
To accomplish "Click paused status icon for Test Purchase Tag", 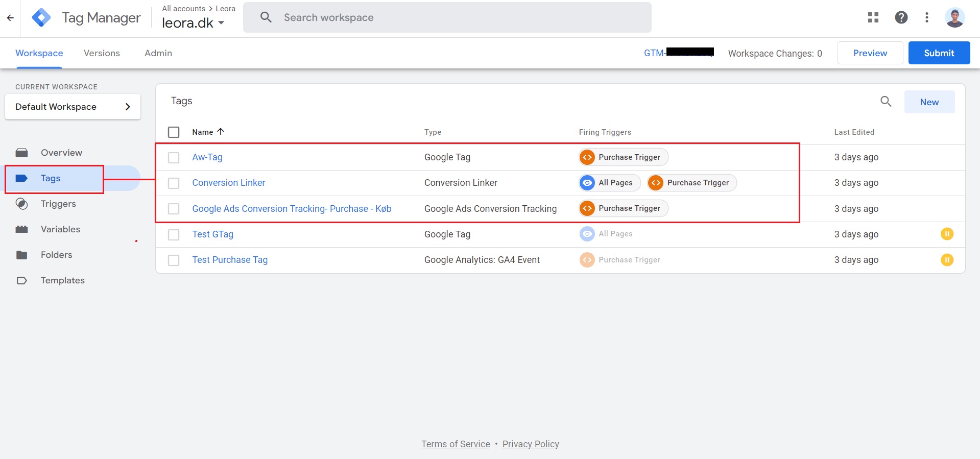I will pos(947,260).
